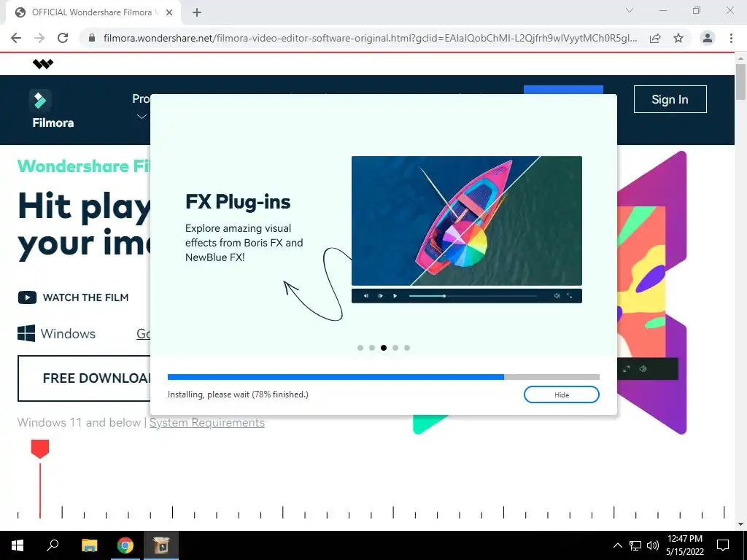Click Sign In on the Filmora page
This screenshot has width=747, height=560.
[670, 99]
